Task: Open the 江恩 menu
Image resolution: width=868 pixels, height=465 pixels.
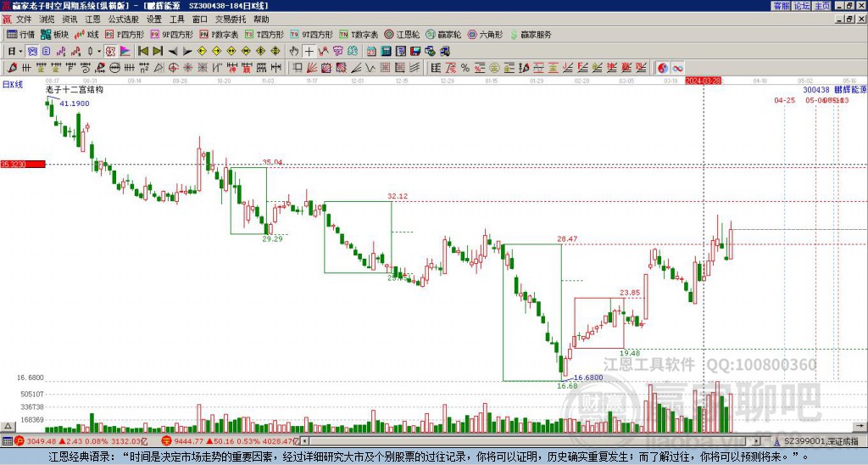Action: coord(92,20)
